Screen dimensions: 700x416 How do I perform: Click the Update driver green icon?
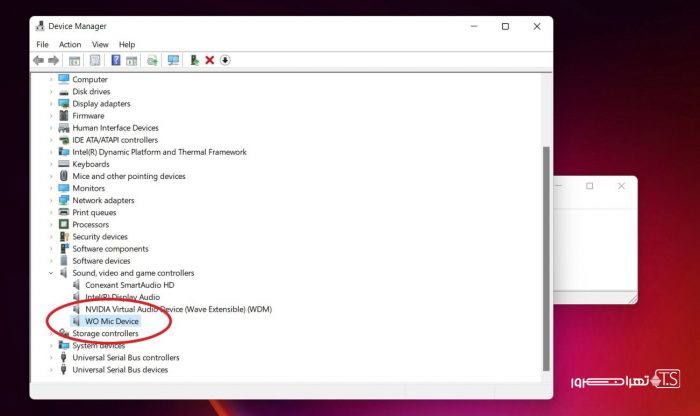(194, 60)
